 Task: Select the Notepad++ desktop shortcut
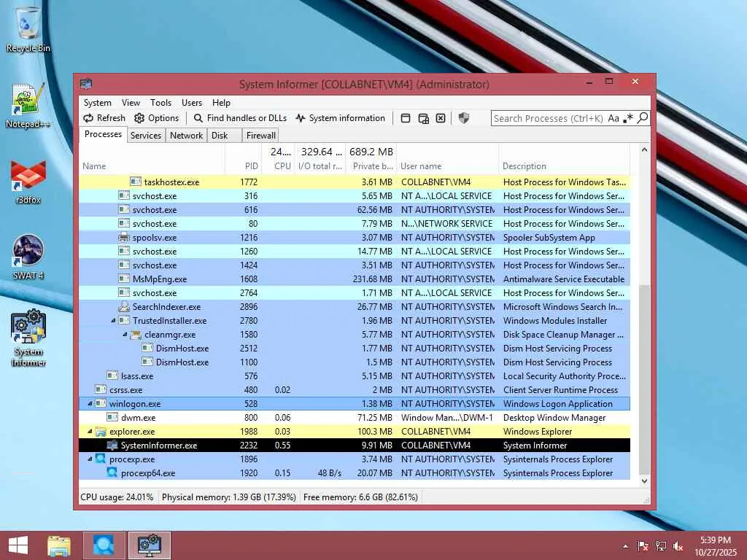[x=28, y=106]
